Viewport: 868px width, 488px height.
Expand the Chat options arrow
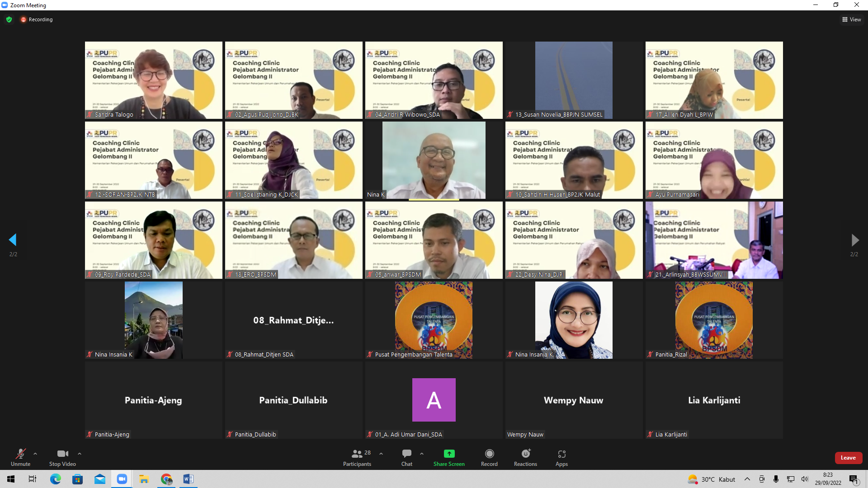coord(422,454)
